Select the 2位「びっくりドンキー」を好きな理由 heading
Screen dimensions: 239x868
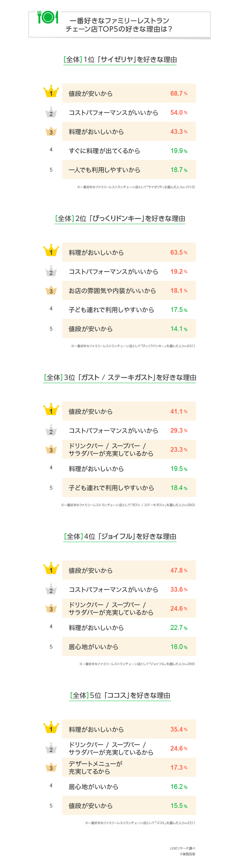(120, 219)
